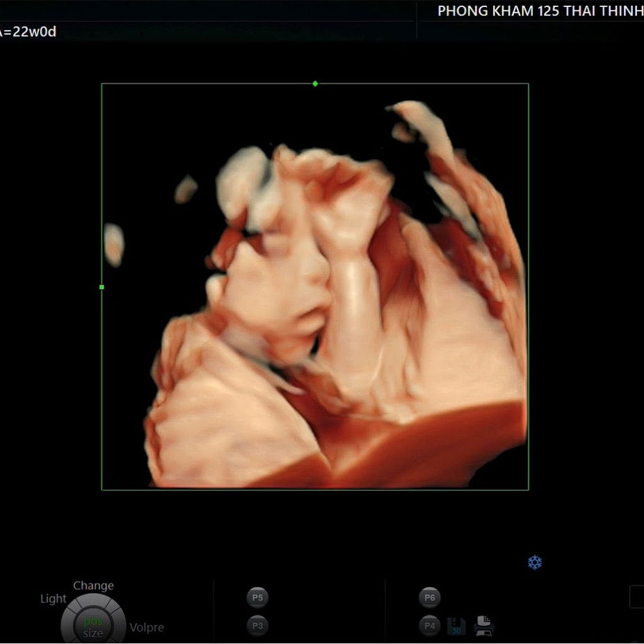The width and height of the screenshot is (644, 644).
Task: Click the 3D save floppy disk icon
Action: (x=456, y=625)
